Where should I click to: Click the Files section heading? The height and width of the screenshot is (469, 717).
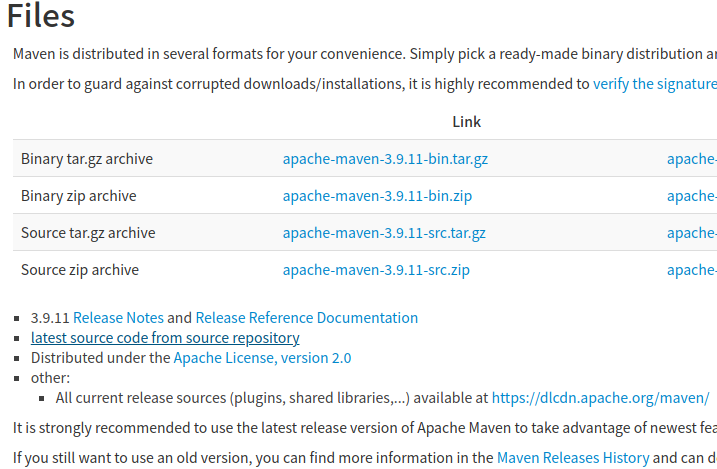(41, 16)
